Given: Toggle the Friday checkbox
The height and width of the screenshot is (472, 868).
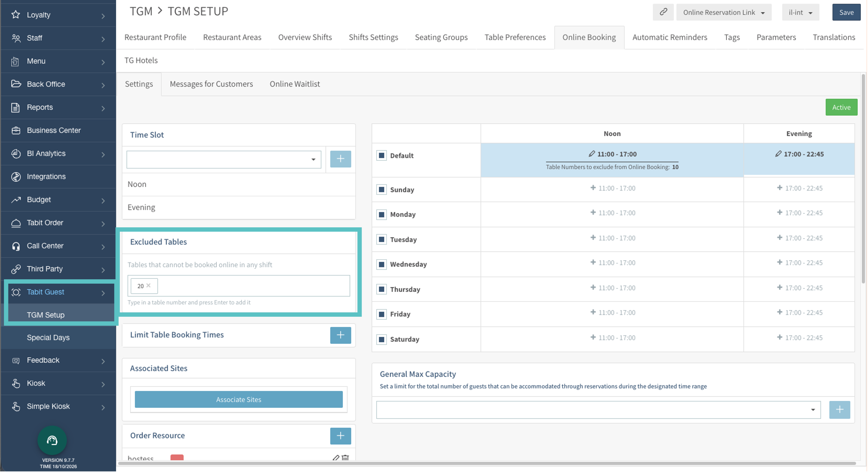Looking at the screenshot, I should point(381,314).
